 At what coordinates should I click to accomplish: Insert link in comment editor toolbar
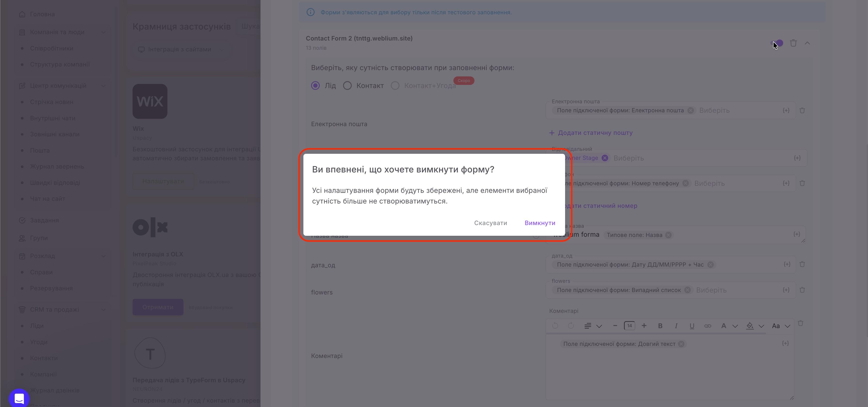pos(708,326)
